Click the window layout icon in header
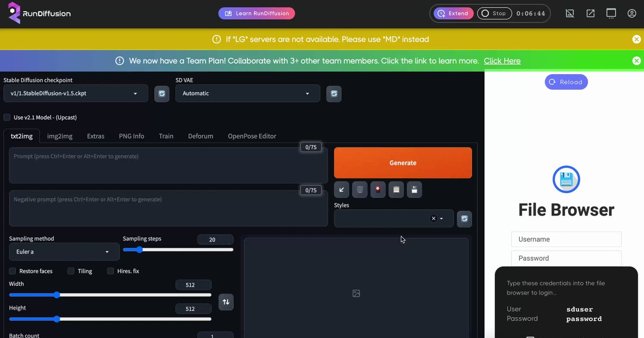644x338 pixels. pyautogui.click(x=611, y=13)
